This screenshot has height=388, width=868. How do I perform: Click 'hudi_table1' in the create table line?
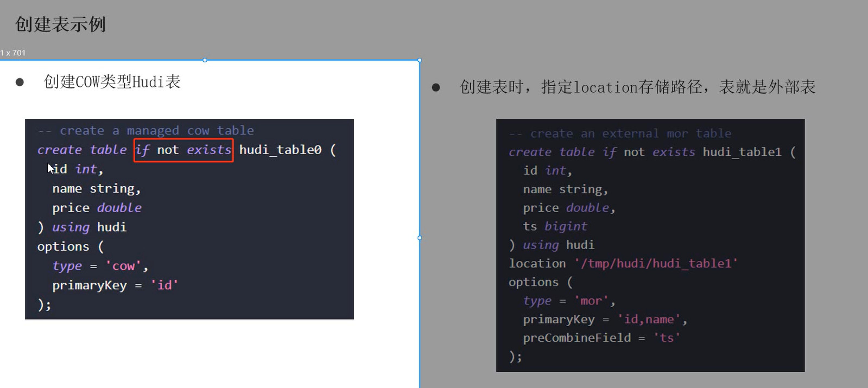(742, 152)
